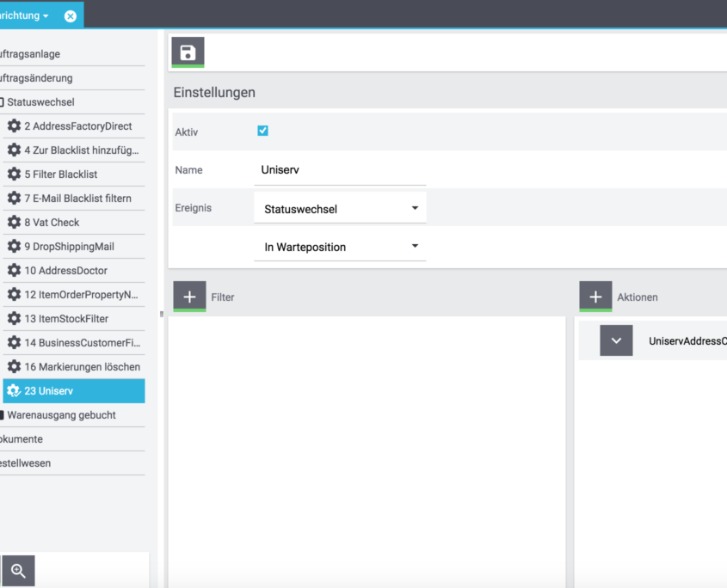Viewport: 727px width, 588px height.
Task: Click the Einstellungen heading
Action: [x=214, y=92]
